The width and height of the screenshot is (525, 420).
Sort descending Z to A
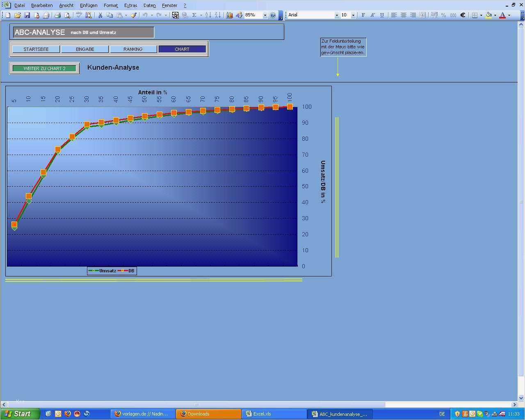217,15
